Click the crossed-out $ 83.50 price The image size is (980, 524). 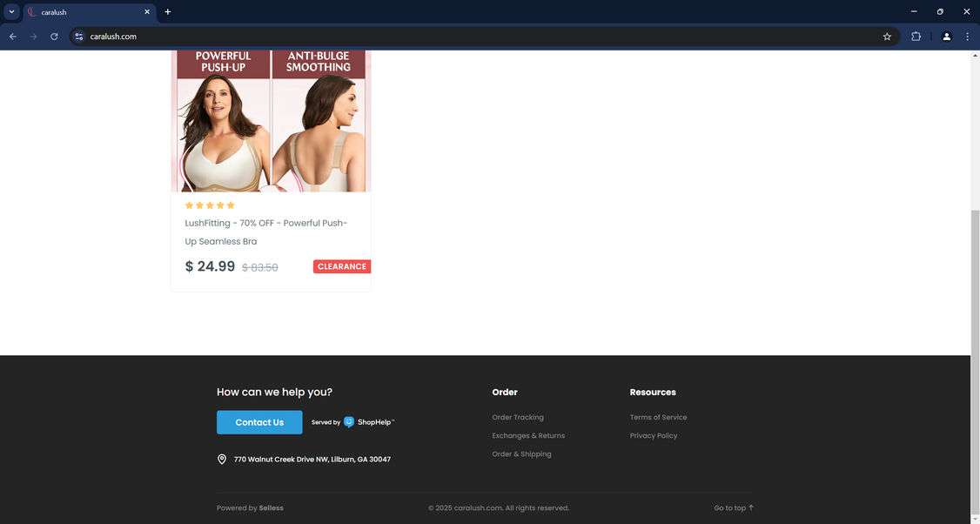pos(260,267)
